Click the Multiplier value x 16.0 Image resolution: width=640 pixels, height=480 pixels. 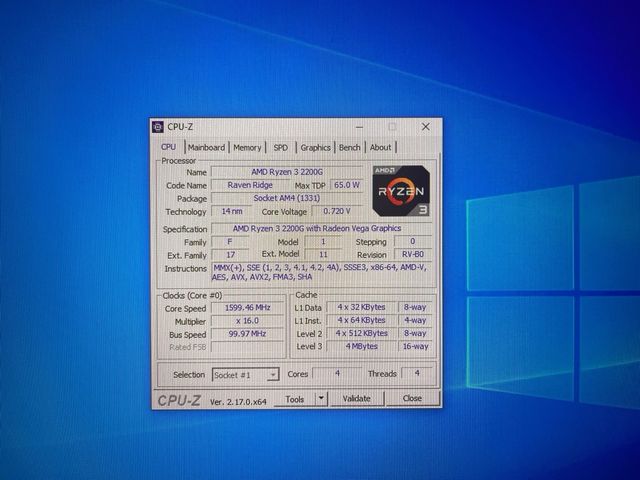tap(248, 321)
